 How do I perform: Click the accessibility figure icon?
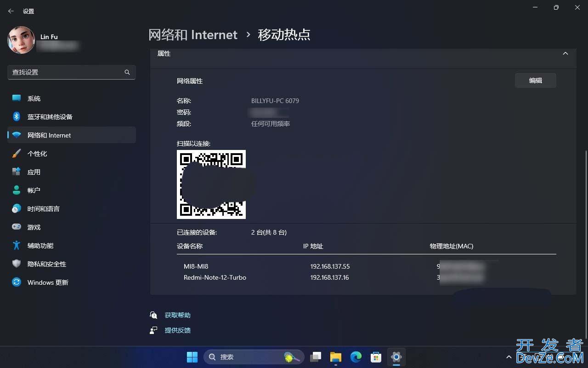click(17, 246)
